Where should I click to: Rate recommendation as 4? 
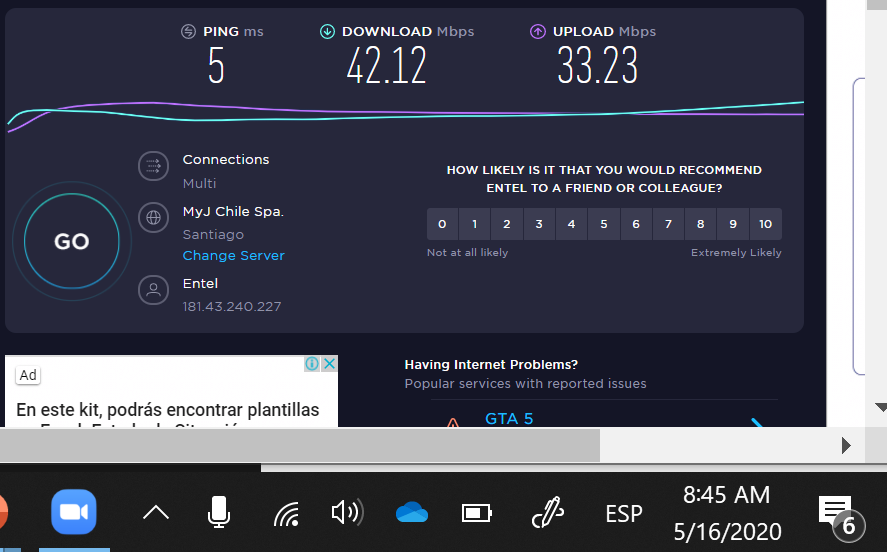tap(571, 224)
